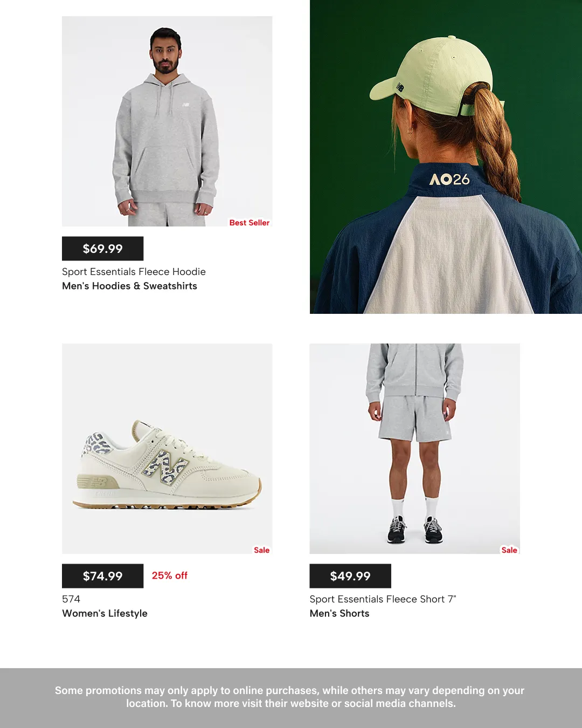This screenshot has width=582, height=728.
Task: Click the AO26 logo on the jacket collar
Action: coord(449,180)
